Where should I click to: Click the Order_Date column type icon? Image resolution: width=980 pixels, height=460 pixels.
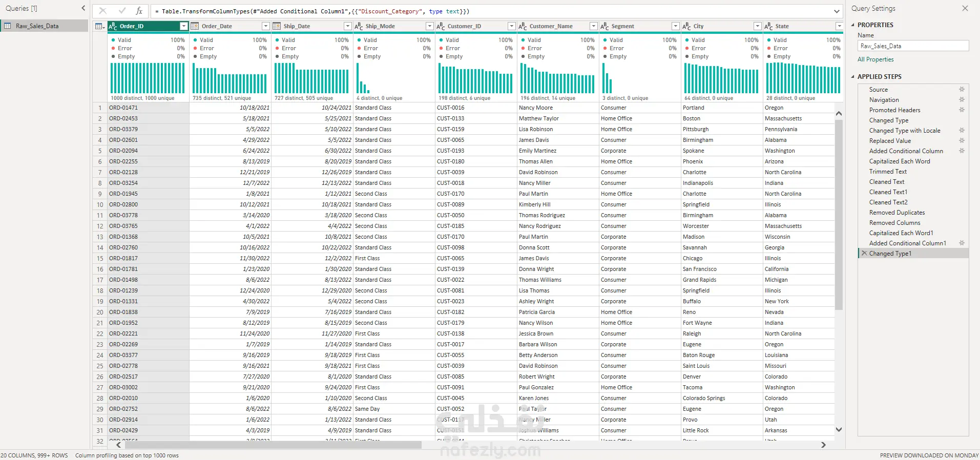[195, 26]
